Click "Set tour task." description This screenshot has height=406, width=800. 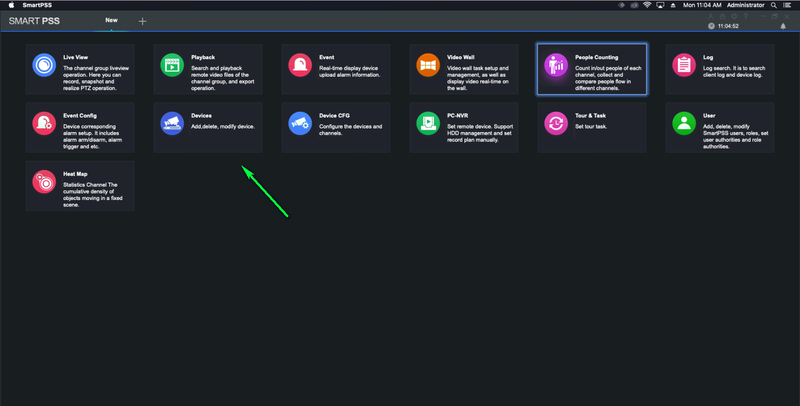pos(591,126)
